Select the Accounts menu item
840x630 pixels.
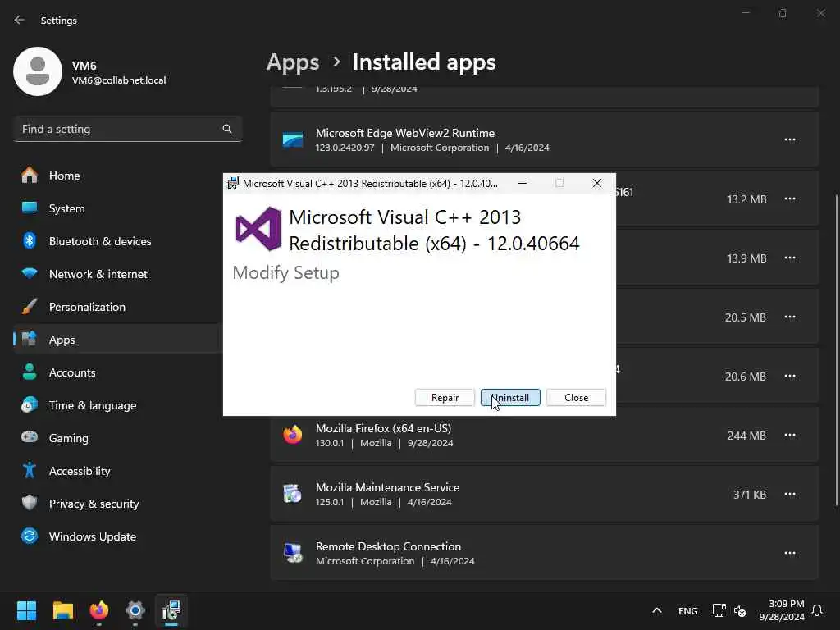[72, 372]
